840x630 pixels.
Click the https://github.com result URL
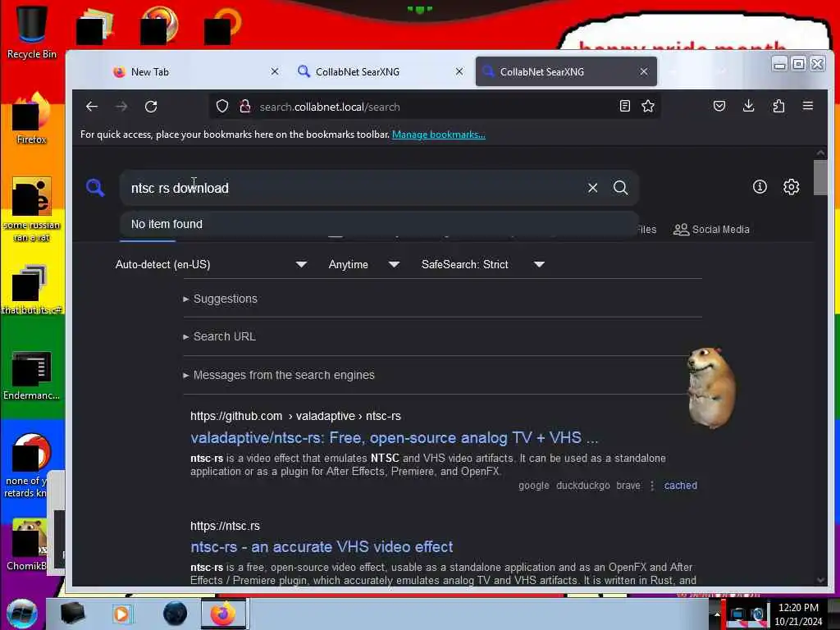pos(295,416)
